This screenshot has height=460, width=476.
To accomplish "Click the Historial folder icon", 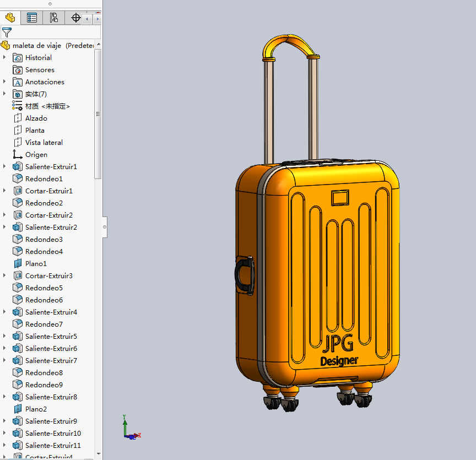I will [18, 57].
